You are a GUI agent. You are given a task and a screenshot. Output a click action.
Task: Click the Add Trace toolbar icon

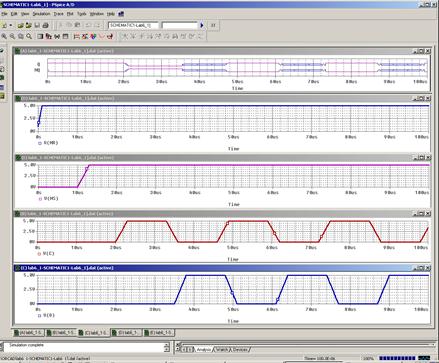click(76, 36)
